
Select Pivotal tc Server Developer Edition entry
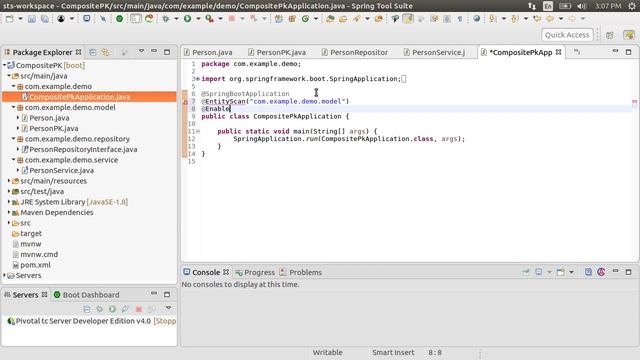92,321
